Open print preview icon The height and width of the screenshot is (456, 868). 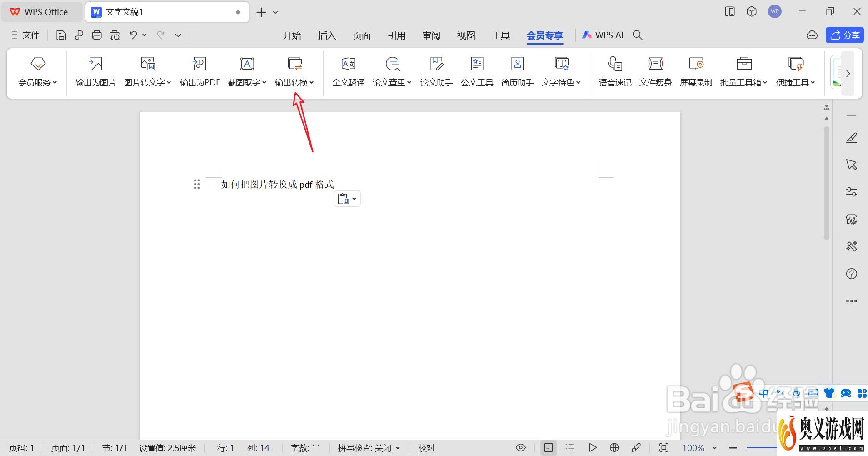(x=115, y=35)
